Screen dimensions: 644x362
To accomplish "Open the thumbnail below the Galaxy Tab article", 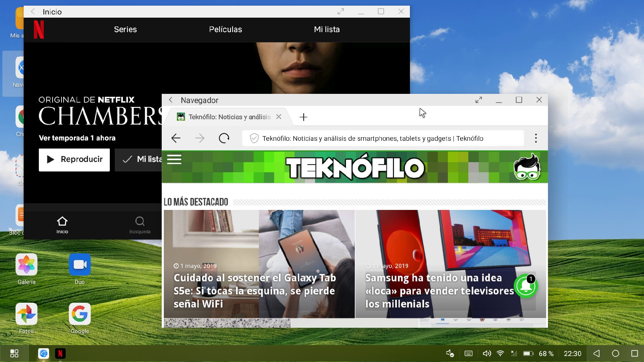I will tap(227, 323).
